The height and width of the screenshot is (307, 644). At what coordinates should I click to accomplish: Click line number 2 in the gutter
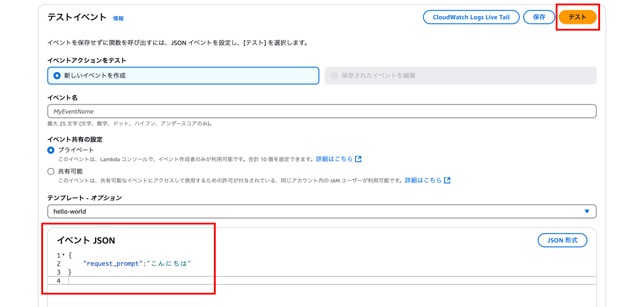[59, 264]
